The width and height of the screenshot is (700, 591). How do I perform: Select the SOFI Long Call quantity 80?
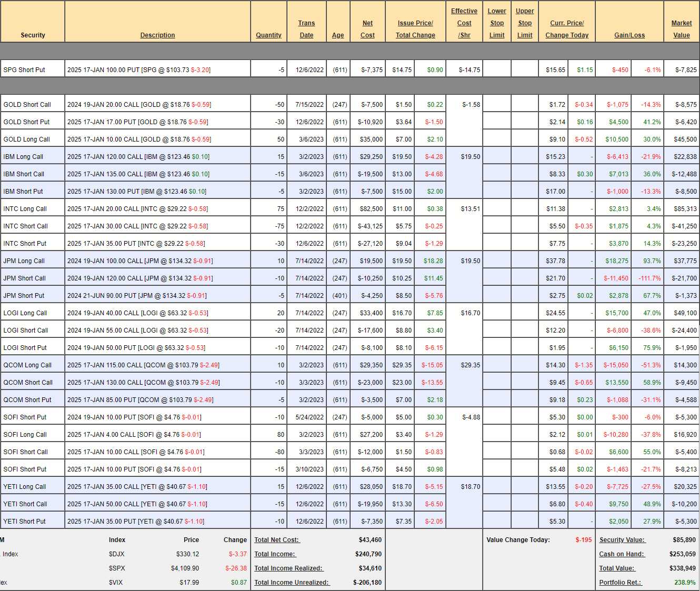coord(281,435)
